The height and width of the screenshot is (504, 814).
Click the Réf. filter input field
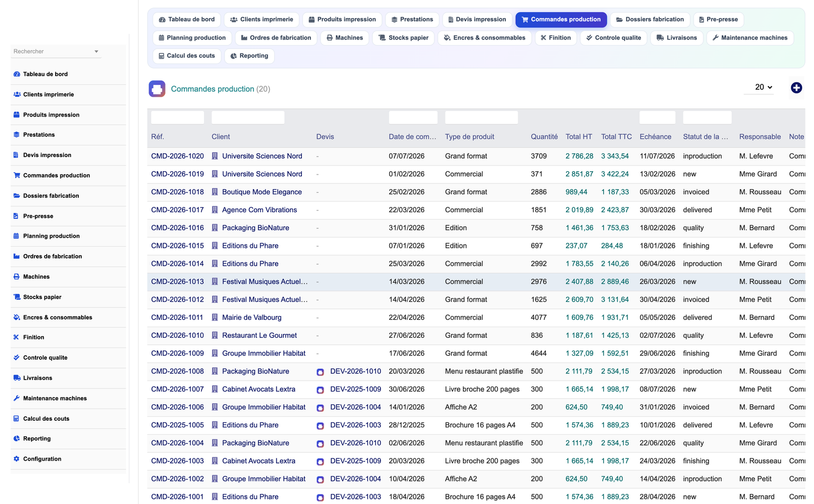pyautogui.click(x=177, y=117)
